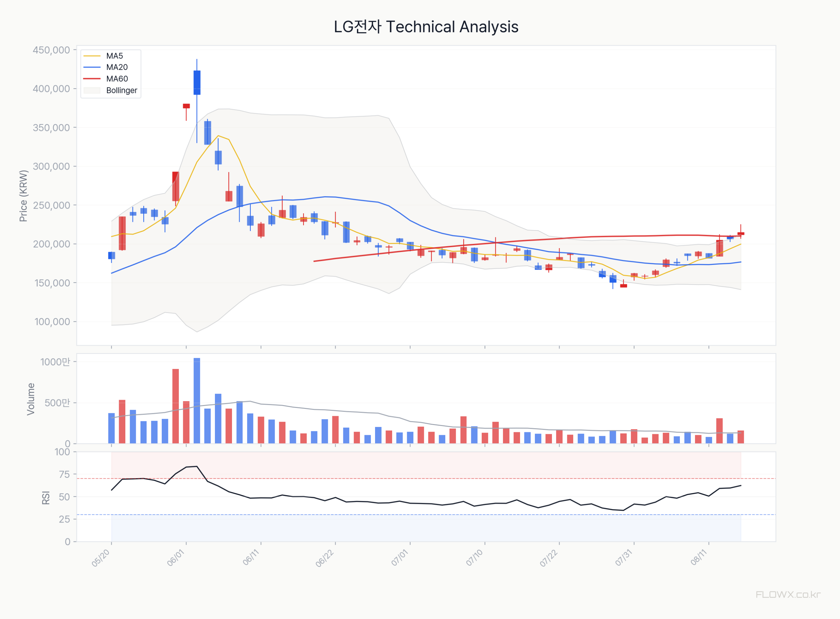Click the red MA60 line sample in legend
The width and height of the screenshot is (840, 619).
pyautogui.click(x=92, y=79)
